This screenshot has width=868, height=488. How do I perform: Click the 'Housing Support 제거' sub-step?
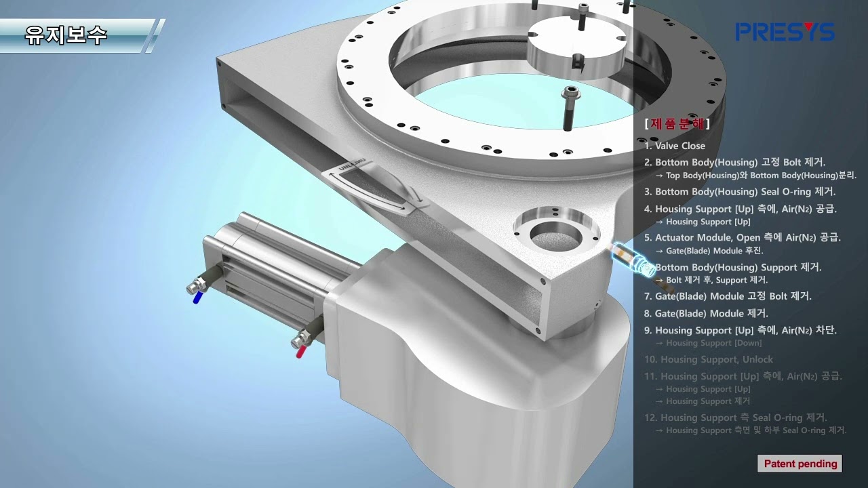(703, 401)
